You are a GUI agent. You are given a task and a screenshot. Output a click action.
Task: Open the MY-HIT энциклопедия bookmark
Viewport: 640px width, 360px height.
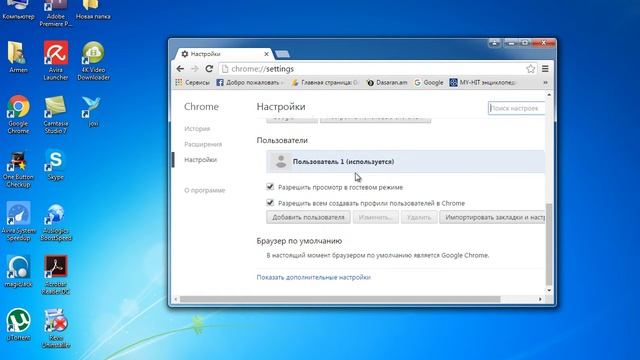click(482, 82)
